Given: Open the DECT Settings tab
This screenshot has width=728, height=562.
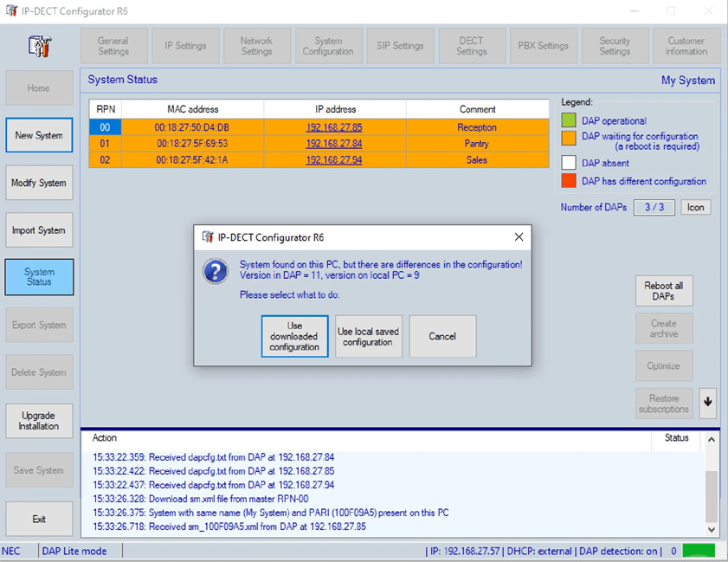Looking at the screenshot, I should (472, 46).
